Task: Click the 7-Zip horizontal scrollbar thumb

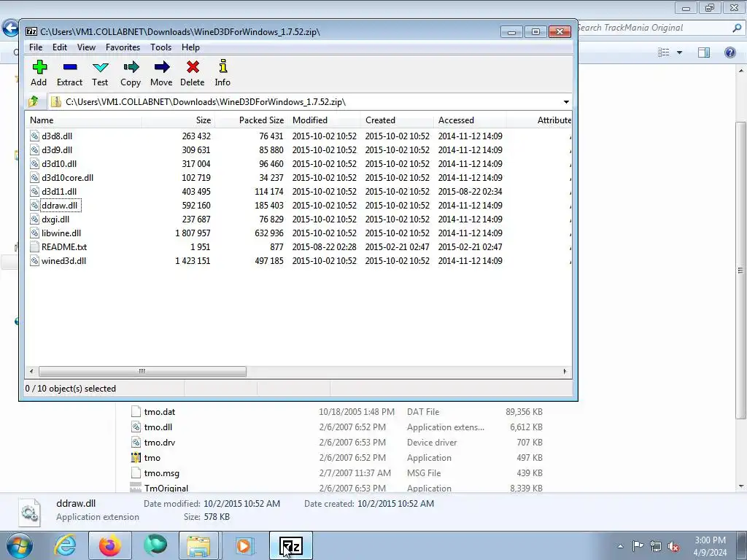Action: click(142, 371)
